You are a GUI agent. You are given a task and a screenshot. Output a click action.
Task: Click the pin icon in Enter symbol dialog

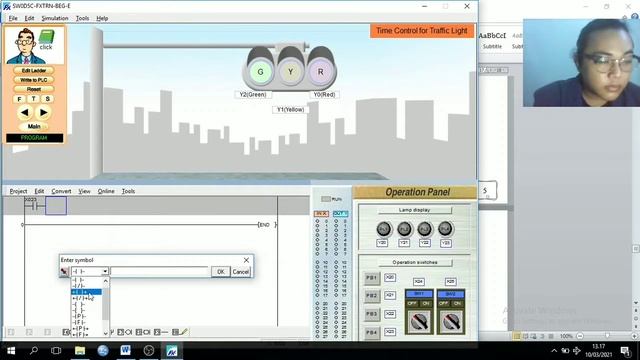tap(64, 272)
